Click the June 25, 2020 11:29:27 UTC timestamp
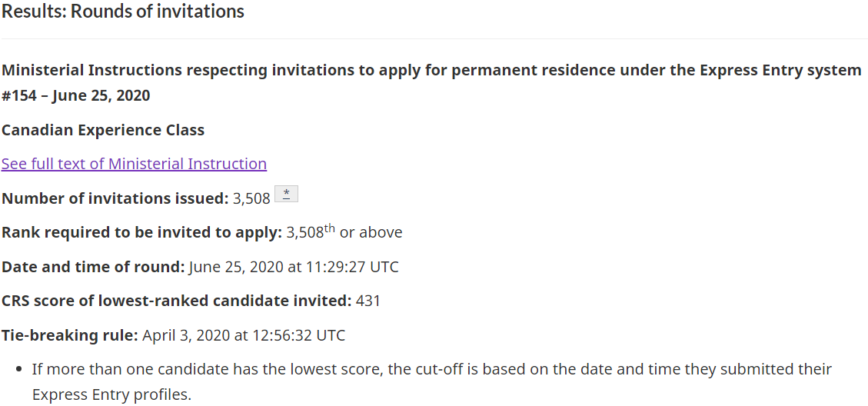 [294, 267]
